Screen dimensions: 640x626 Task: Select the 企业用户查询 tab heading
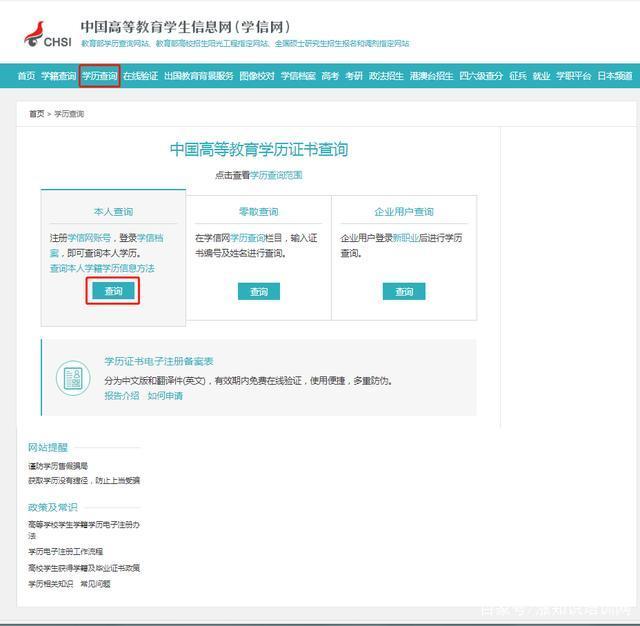point(404,211)
